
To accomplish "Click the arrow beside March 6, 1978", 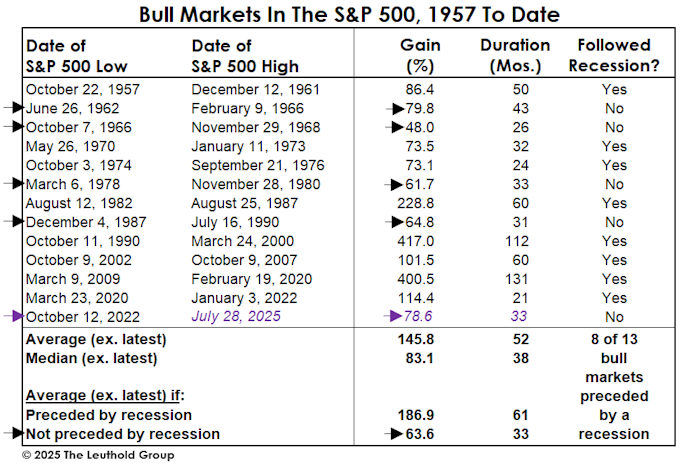I will click(13, 184).
